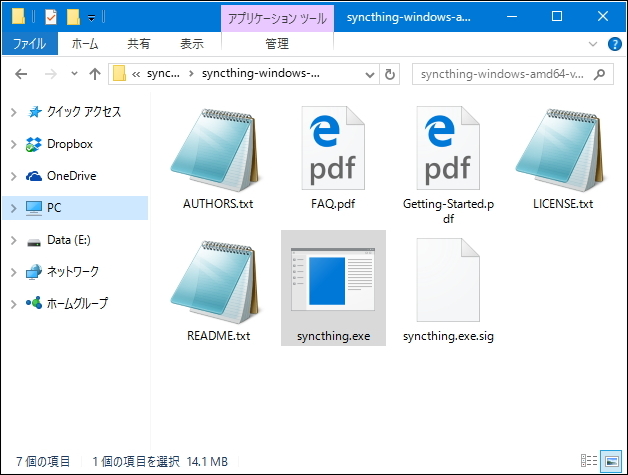Open Dropbox in navigation pane
This screenshot has height=475, width=628.
pos(70,144)
